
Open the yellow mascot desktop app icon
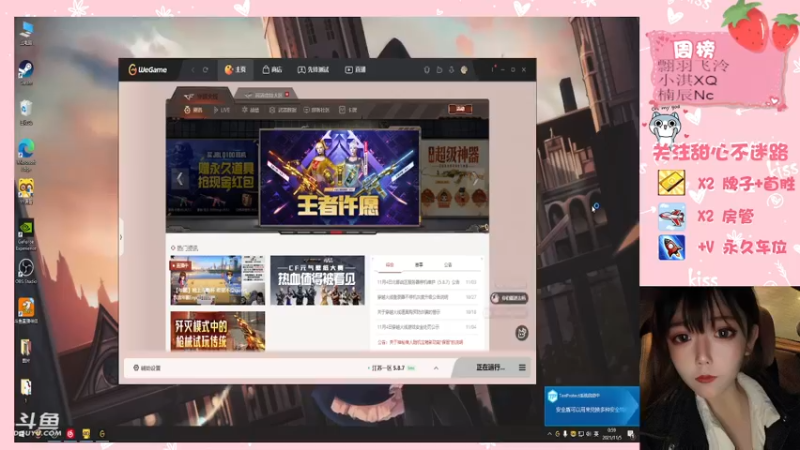pyautogui.click(x=26, y=192)
